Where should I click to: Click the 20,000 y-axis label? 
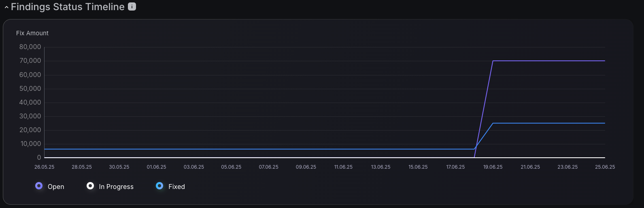pos(30,130)
